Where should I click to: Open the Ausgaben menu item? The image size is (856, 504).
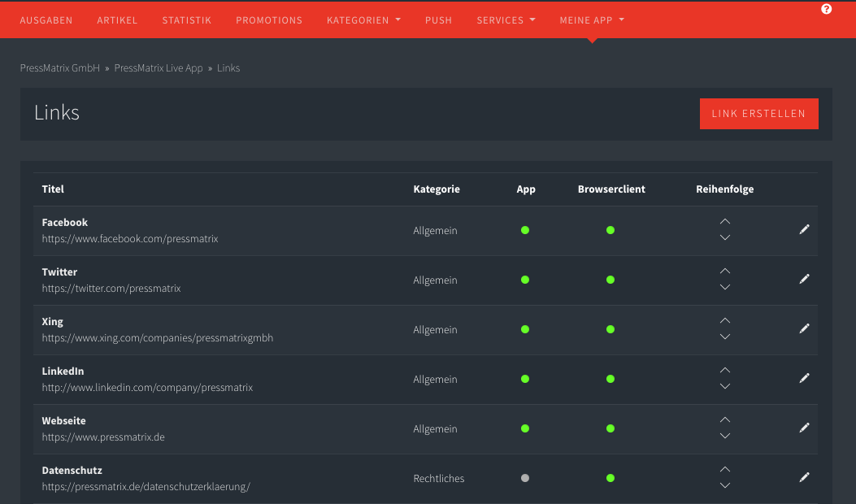[x=46, y=20]
